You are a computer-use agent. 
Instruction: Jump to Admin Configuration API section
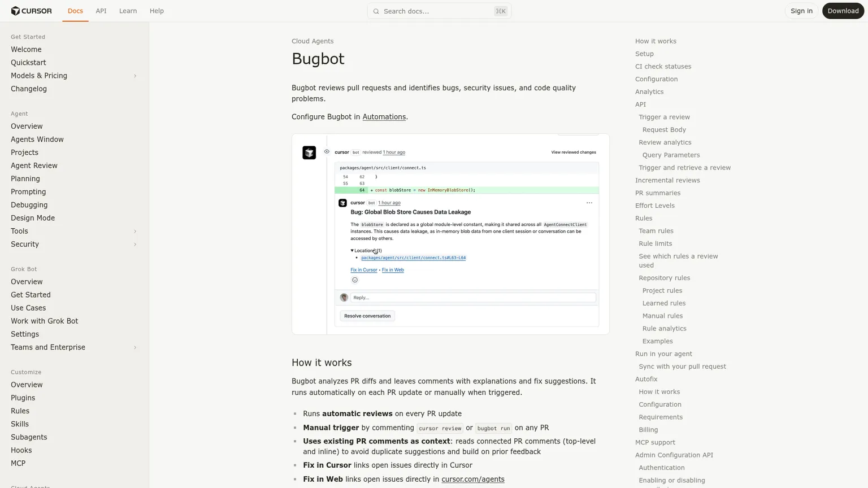[x=674, y=455]
